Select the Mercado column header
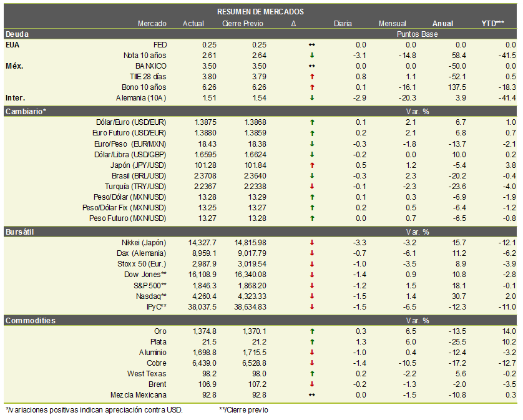Screen dimensions: 523x420 (x=152, y=24)
